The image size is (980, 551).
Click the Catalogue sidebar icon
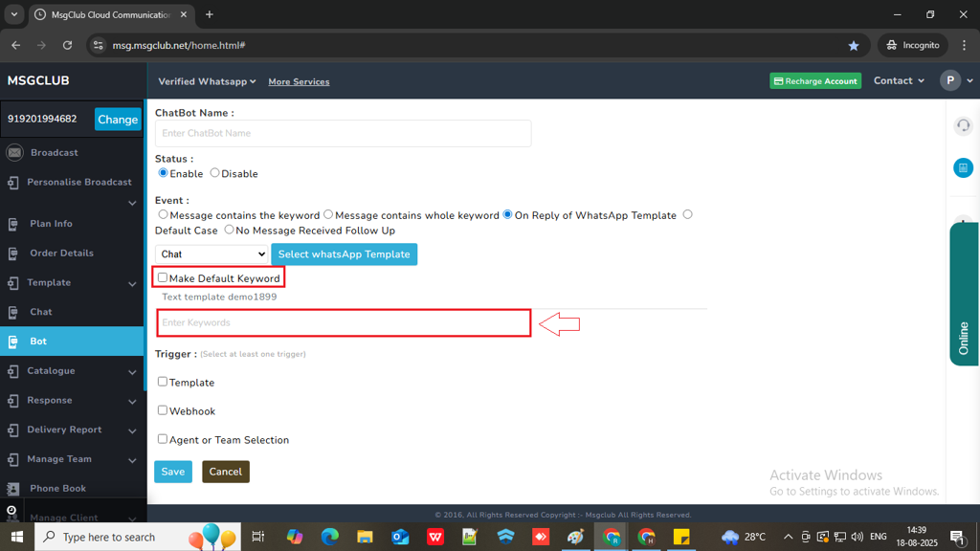pos(12,371)
